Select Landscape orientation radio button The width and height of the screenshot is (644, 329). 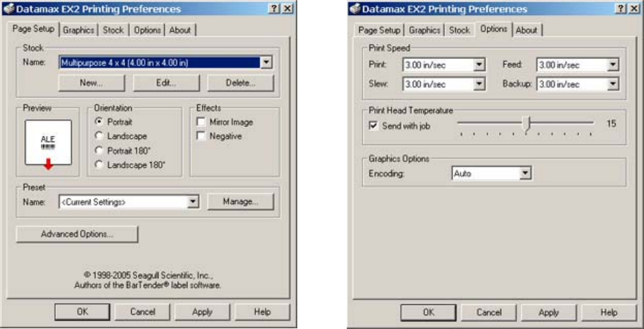[x=99, y=136]
